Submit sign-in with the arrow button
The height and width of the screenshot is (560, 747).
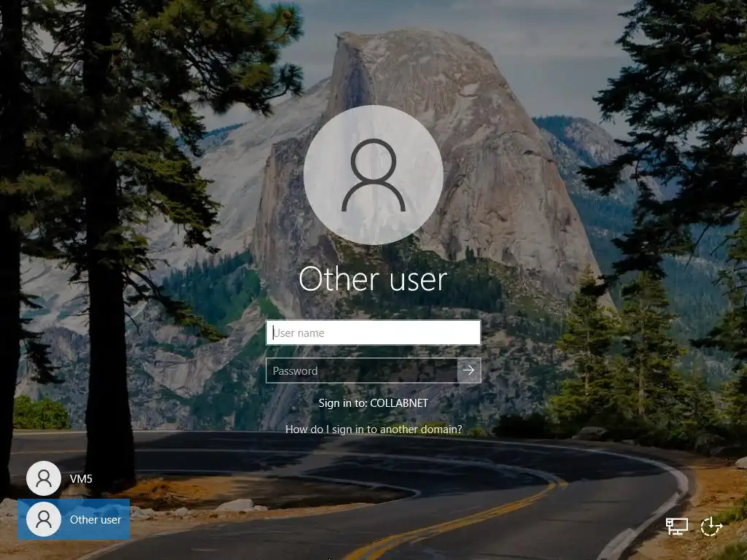point(469,370)
